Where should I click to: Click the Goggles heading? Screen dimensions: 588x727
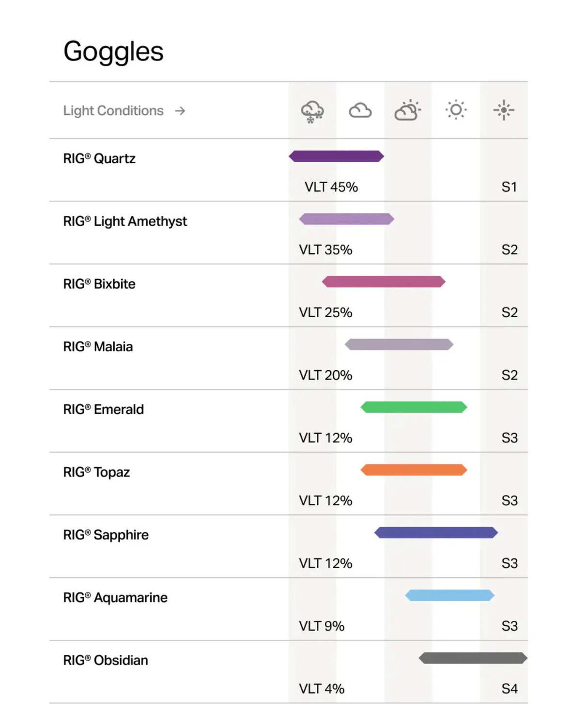(113, 51)
